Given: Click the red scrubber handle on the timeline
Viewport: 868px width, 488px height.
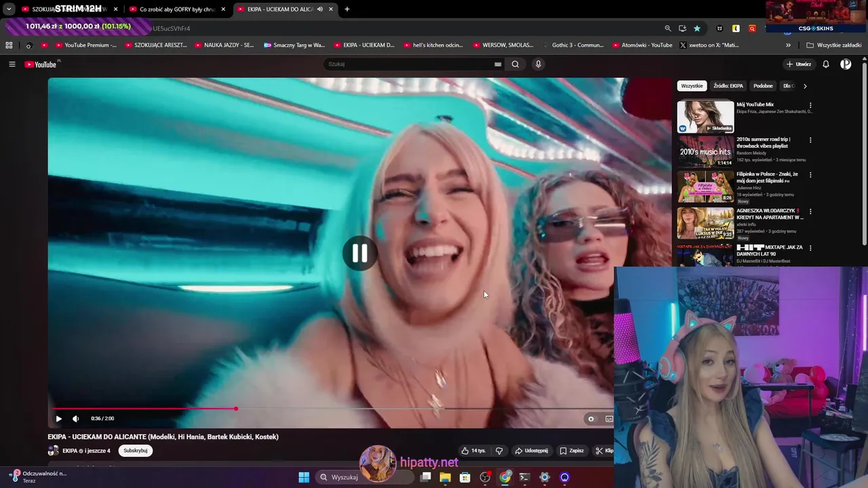Looking at the screenshot, I should coord(236,409).
